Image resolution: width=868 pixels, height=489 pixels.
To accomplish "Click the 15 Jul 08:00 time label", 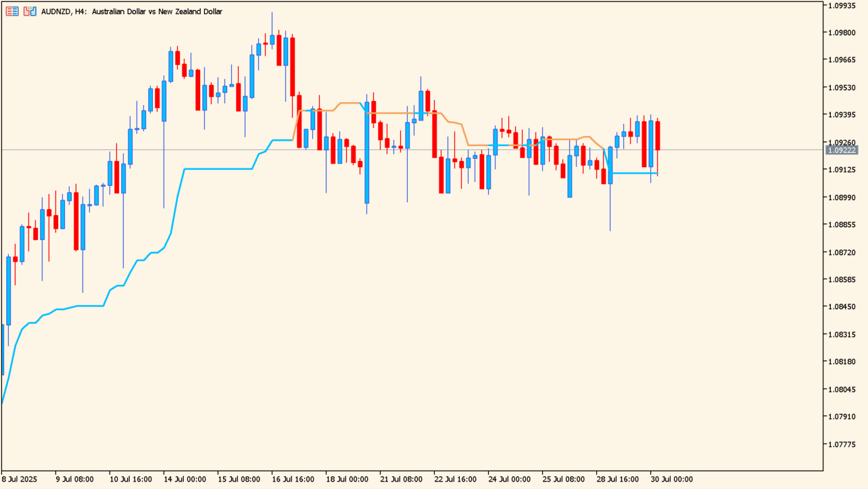I will (x=239, y=480).
